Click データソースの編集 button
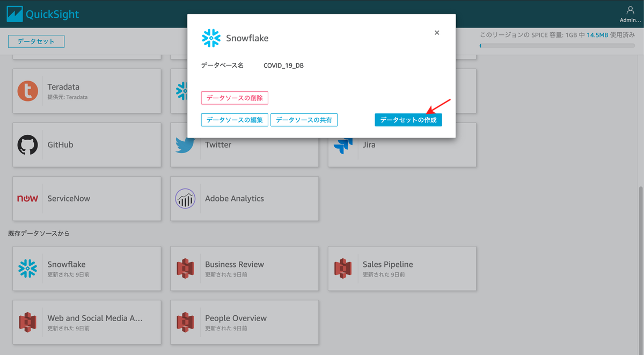The width and height of the screenshot is (644, 355). point(235,120)
